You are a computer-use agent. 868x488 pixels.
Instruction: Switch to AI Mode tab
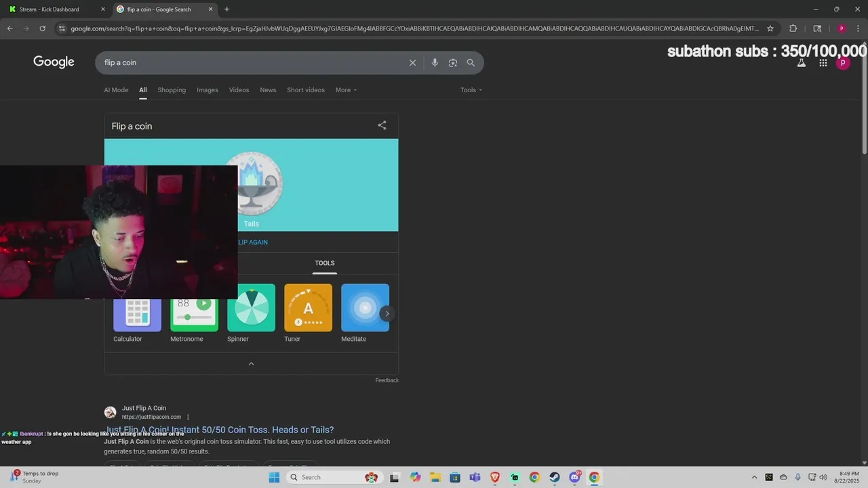[116, 90]
